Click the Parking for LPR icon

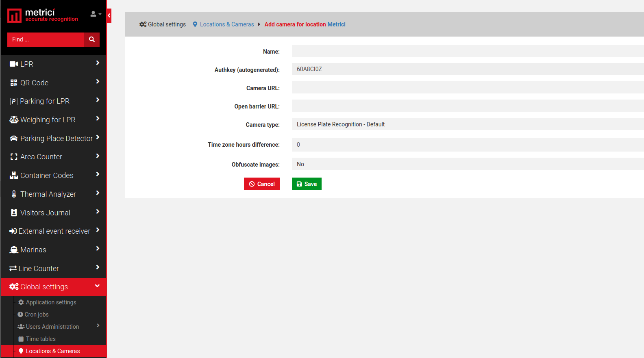(14, 102)
